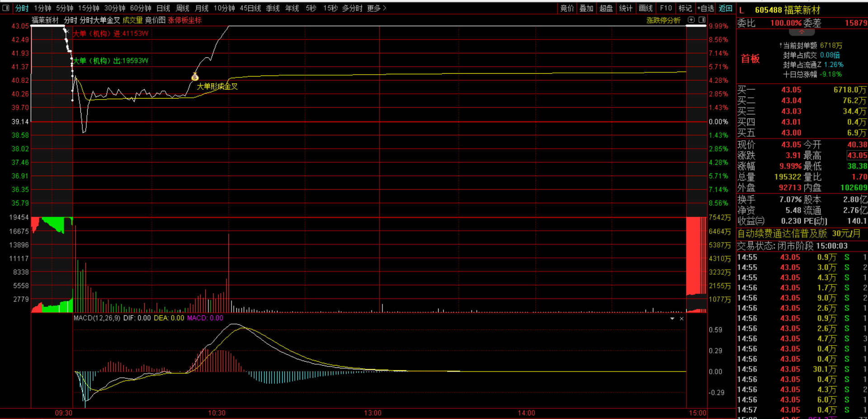
Task: Click the 张停板坐标 label
Action: tap(185, 20)
